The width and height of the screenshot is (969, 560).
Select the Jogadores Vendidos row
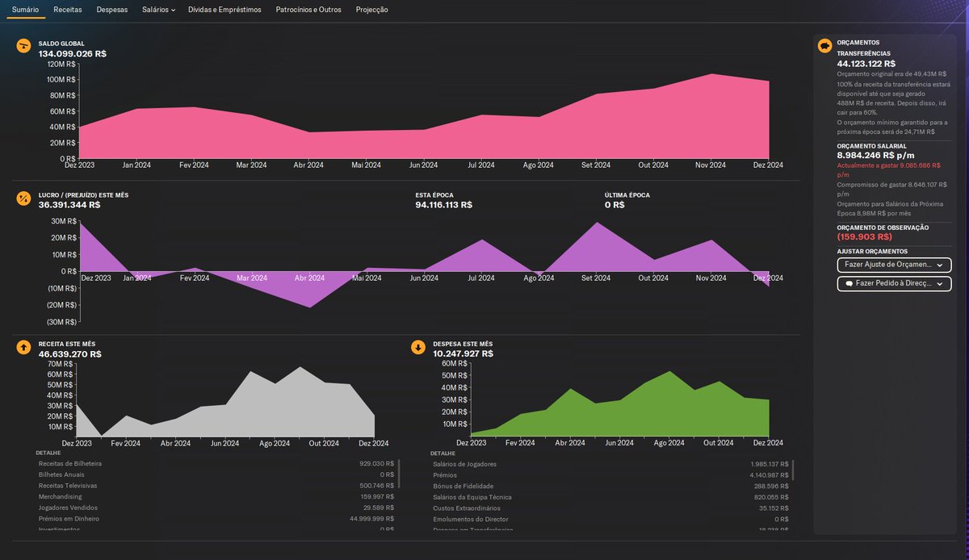[216, 508]
